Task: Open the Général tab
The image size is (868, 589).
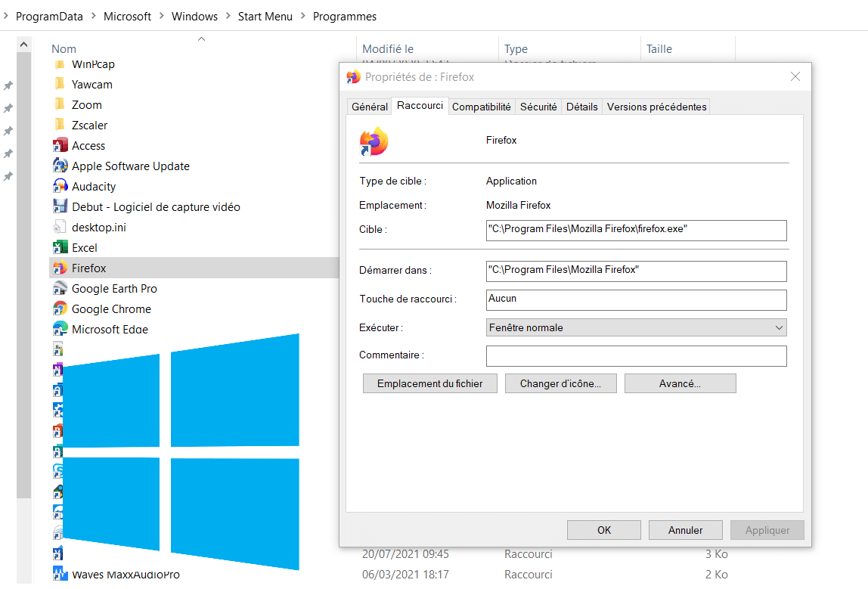Action: [x=369, y=107]
